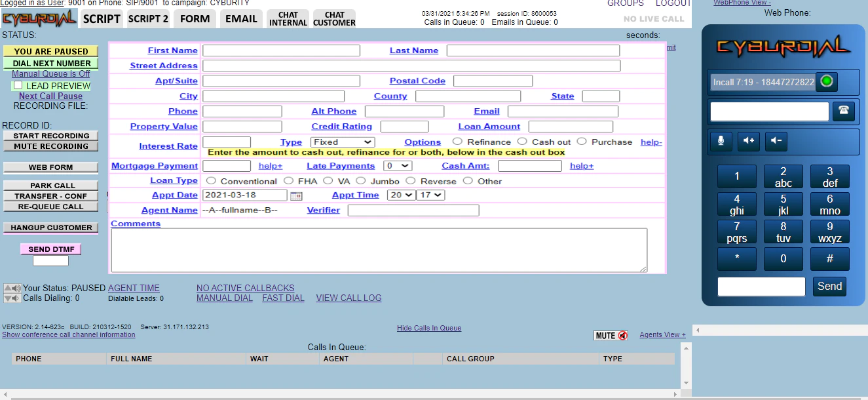Click the First Name input field
Screen dimensions: 868x400
tap(281, 50)
